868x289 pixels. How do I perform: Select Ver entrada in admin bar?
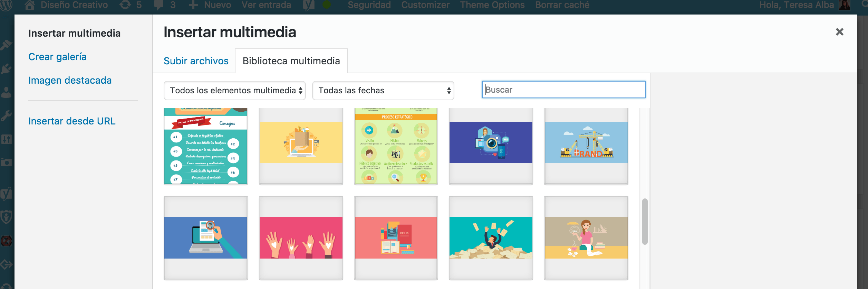coord(266,5)
